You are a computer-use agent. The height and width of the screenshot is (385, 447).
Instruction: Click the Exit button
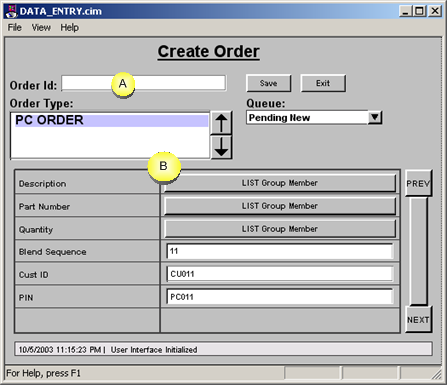(323, 83)
